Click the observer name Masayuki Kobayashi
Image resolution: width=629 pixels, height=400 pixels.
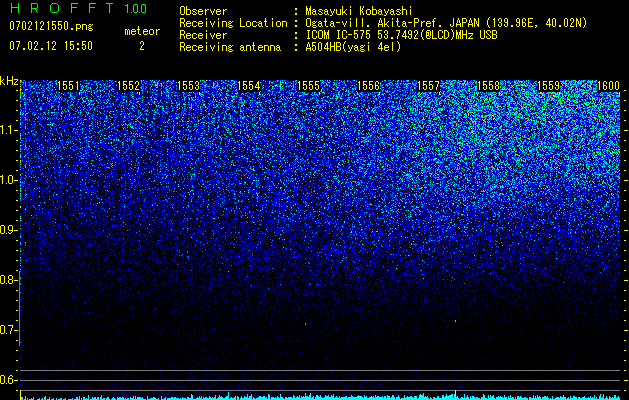(359, 12)
